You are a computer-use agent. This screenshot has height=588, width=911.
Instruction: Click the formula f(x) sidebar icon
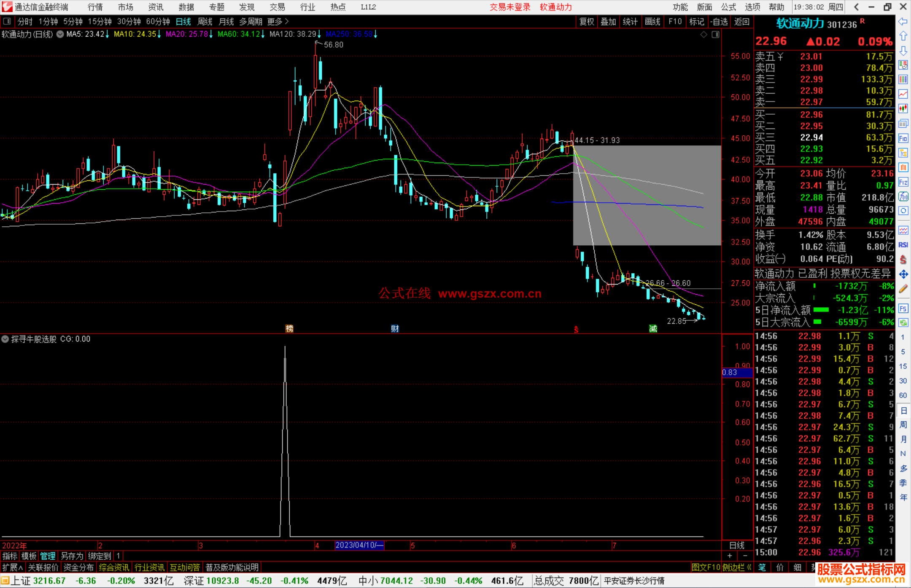tap(903, 196)
